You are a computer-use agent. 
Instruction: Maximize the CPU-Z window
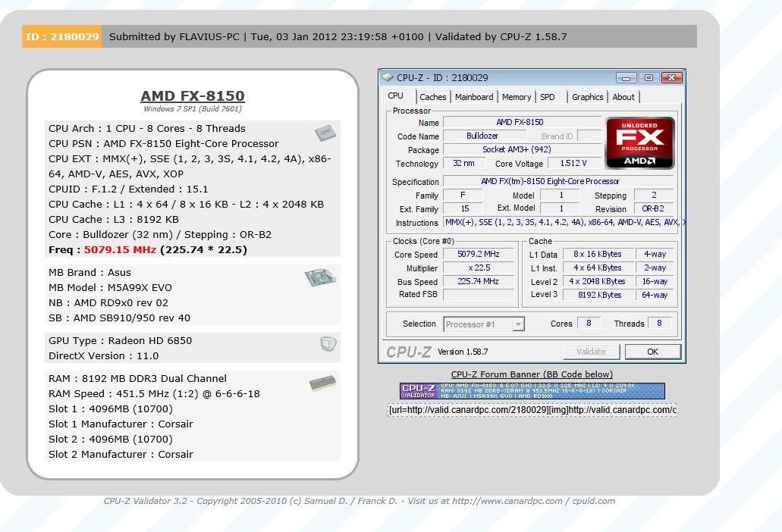point(649,78)
